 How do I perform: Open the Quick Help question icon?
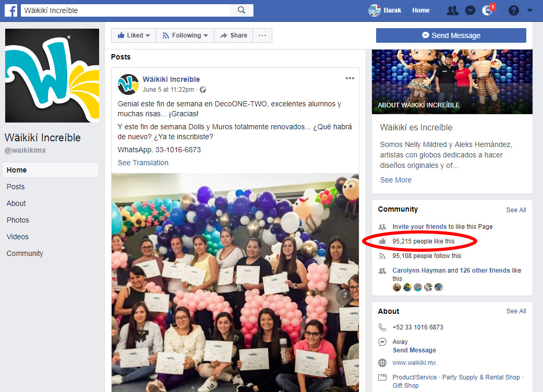coord(514,10)
